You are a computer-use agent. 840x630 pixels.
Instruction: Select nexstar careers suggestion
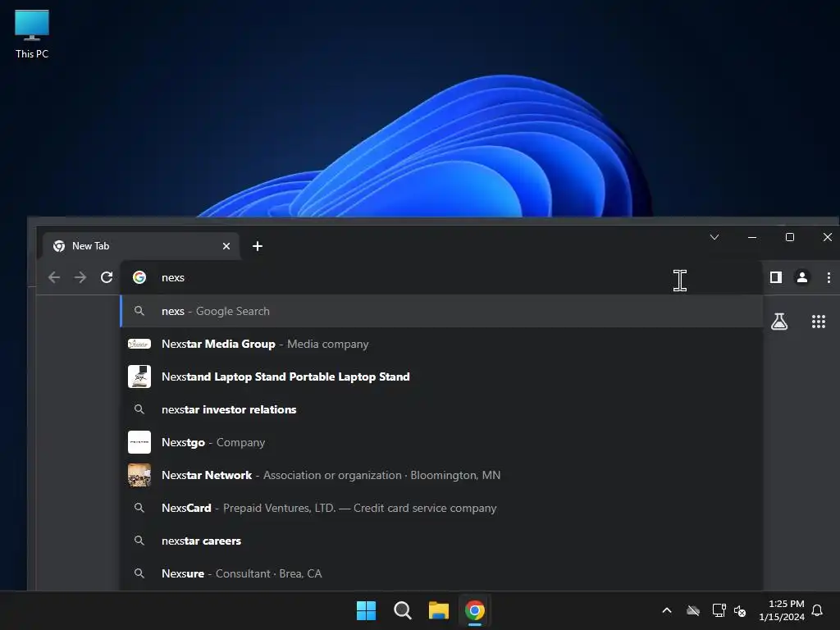(441, 541)
